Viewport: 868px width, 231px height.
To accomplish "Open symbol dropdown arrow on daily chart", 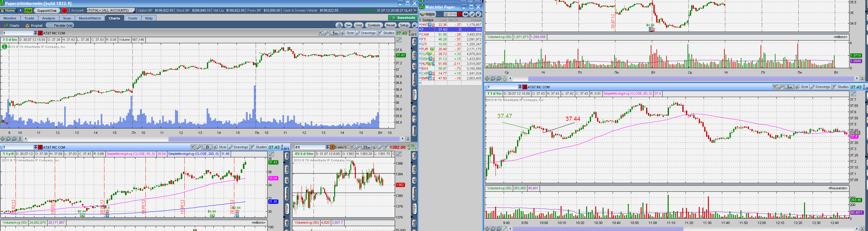I will point(35,147).
